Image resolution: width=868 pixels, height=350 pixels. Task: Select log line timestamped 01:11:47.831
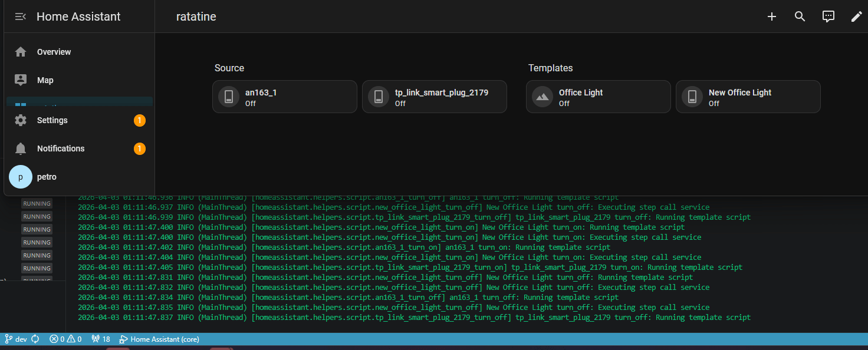386,277
